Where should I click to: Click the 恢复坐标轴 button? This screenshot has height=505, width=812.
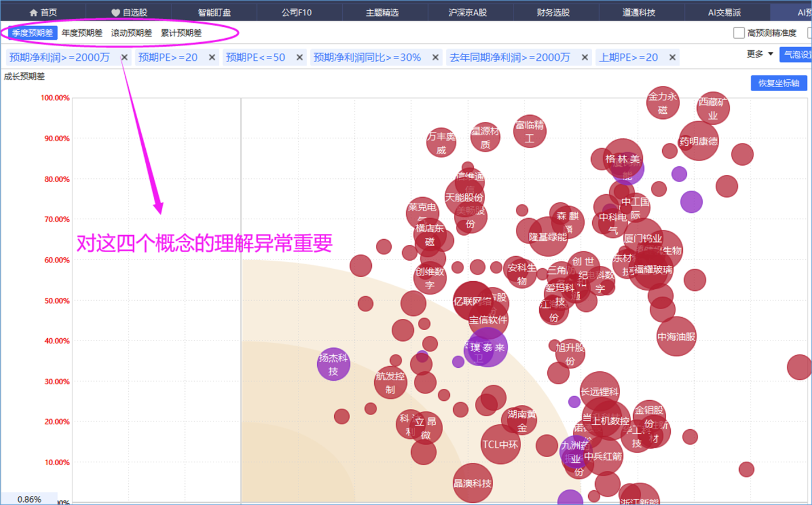pos(778,83)
